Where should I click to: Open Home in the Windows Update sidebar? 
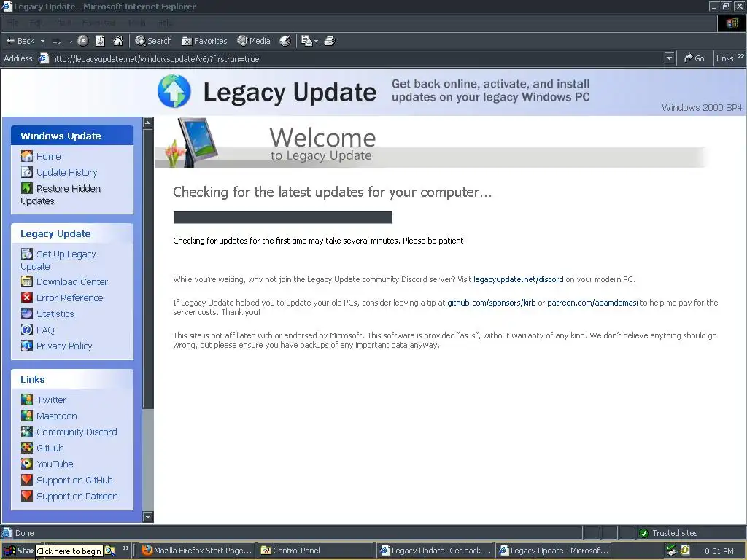point(49,156)
